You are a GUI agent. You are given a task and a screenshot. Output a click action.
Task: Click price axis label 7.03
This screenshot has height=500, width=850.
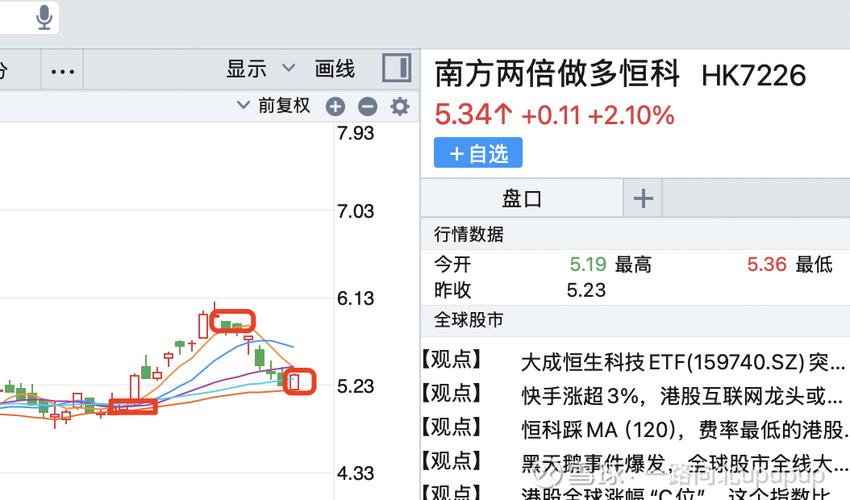356,211
